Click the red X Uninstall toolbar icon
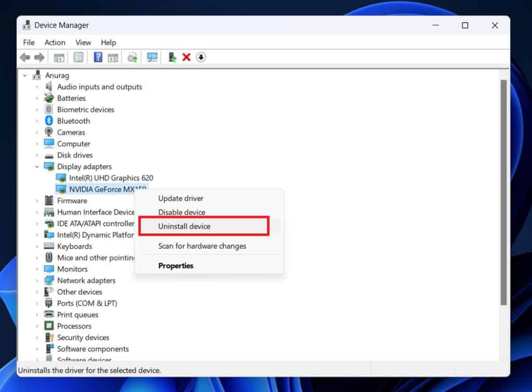 click(187, 57)
